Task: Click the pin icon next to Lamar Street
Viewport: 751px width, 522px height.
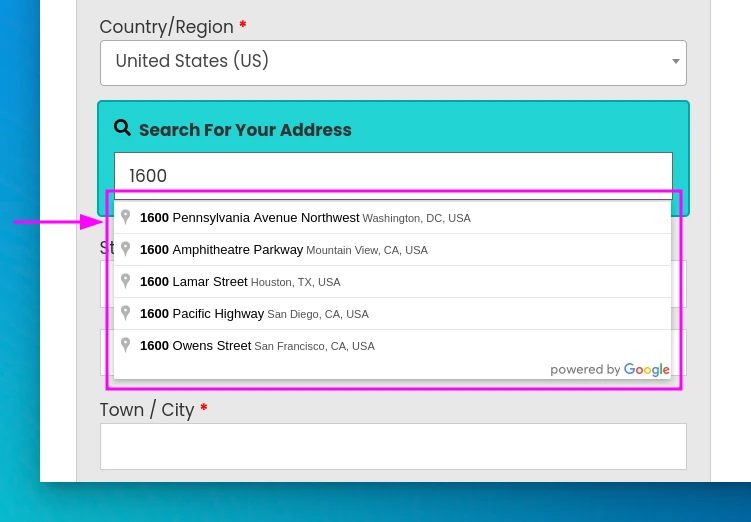Action: 125,281
